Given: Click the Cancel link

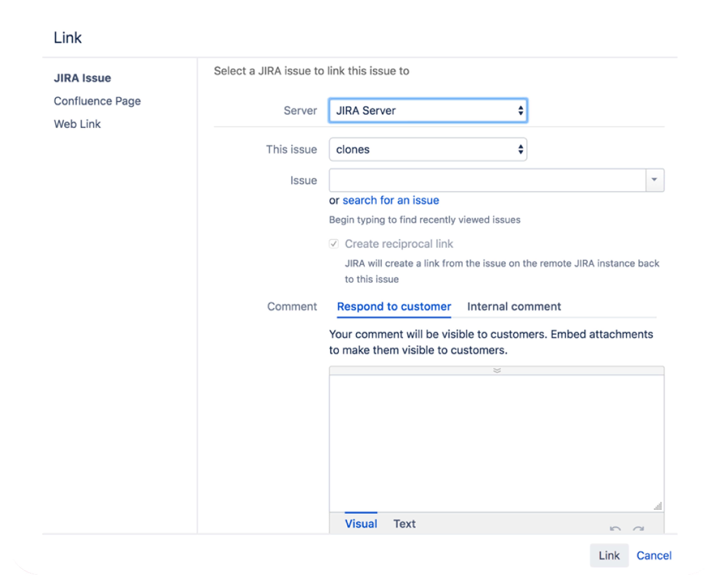Looking at the screenshot, I should [x=654, y=555].
